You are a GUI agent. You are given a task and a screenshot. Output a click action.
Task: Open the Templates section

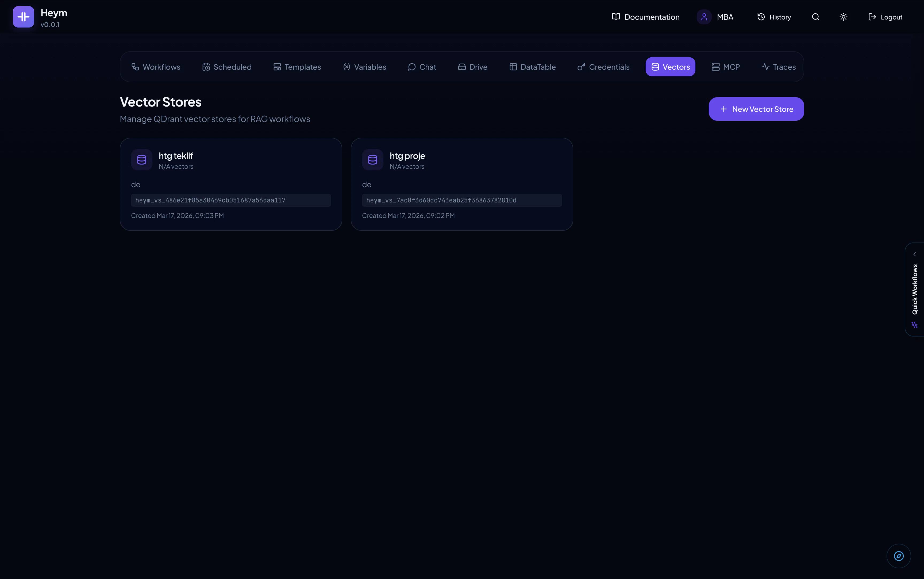tap(297, 66)
